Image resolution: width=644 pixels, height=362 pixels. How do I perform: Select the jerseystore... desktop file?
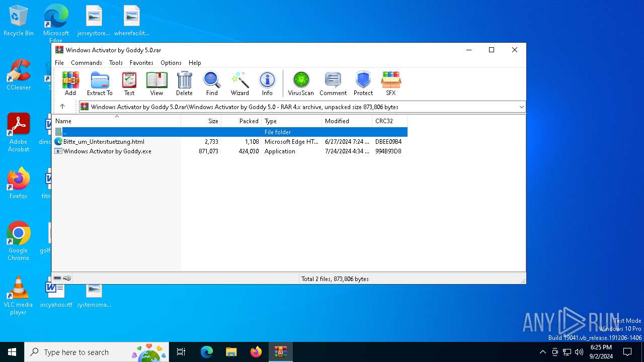click(x=94, y=21)
